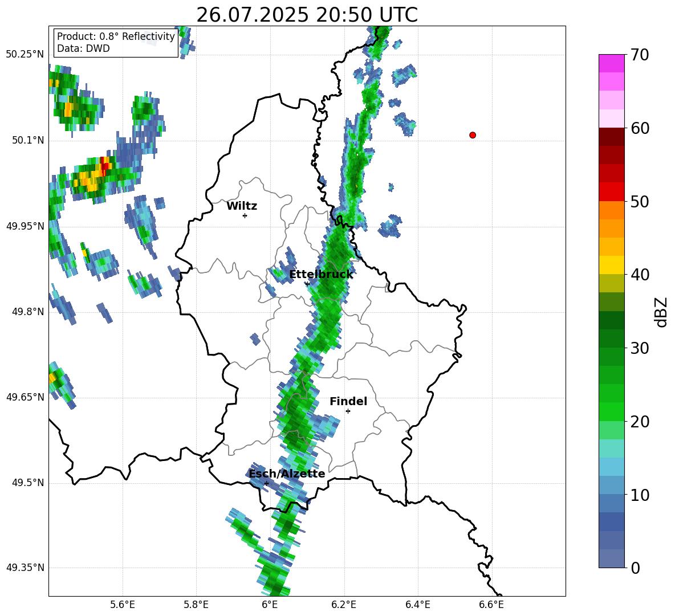Click the 5.6°E longitude label
Viewport: 675px width, 616px height.
tap(123, 605)
